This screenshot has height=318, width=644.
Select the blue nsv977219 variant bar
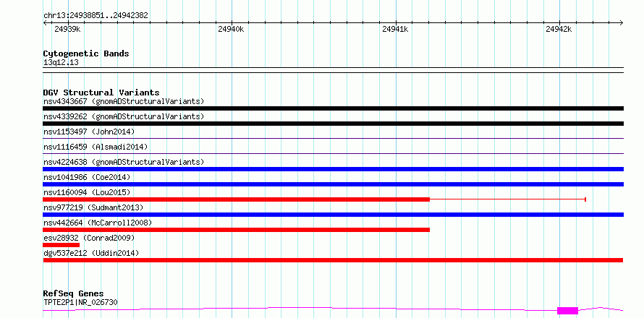coord(333,215)
